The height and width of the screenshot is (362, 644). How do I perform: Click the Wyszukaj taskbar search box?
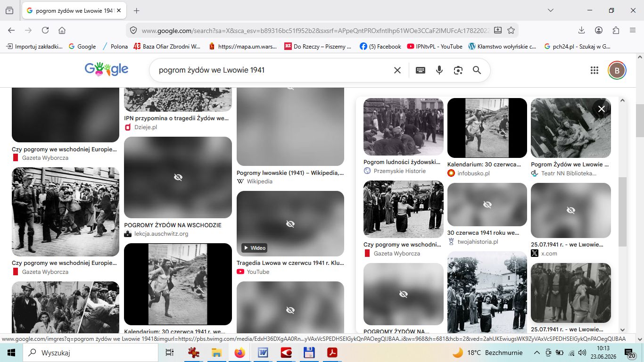point(91,352)
